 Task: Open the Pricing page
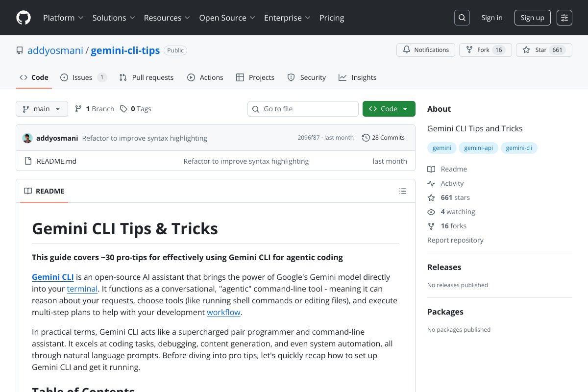click(x=332, y=18)
